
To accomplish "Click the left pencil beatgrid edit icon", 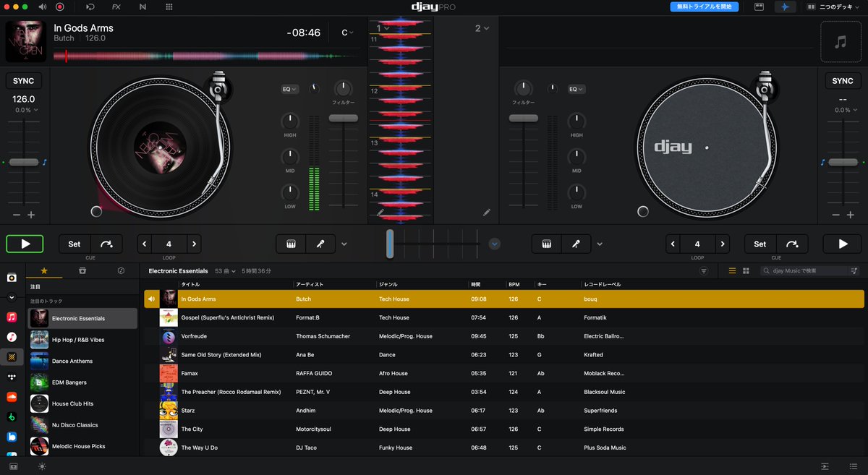I will point(381,213).
